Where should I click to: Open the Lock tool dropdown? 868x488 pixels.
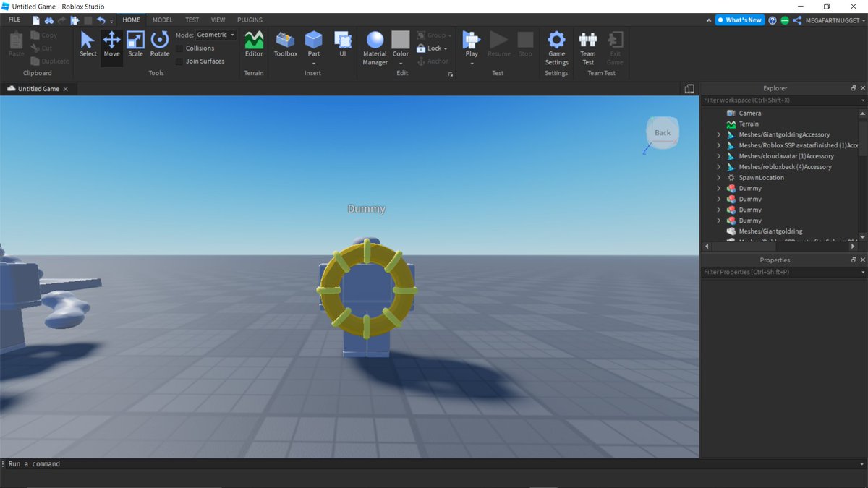445,48
